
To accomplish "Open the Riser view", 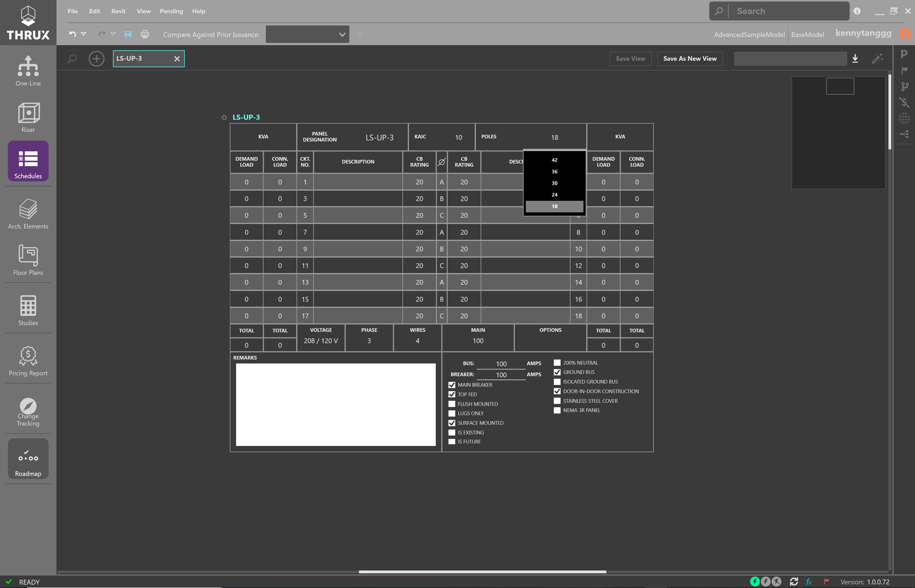I will [x=28, y=117].
